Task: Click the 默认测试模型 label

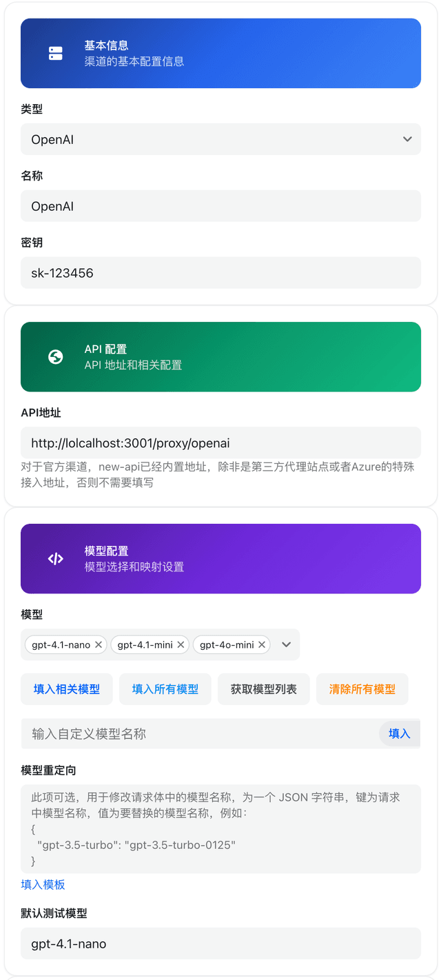Action: point(54,913)
